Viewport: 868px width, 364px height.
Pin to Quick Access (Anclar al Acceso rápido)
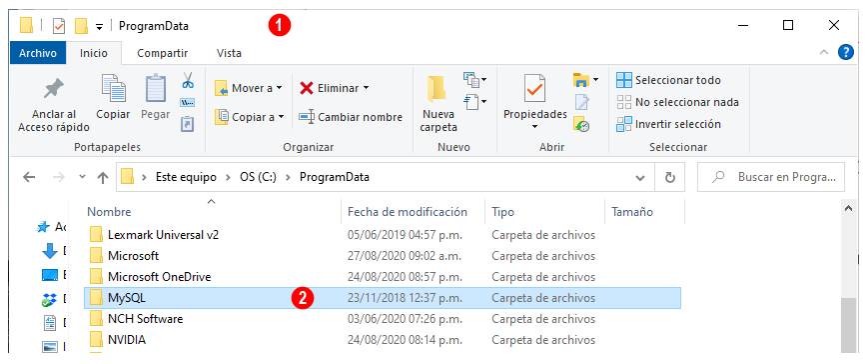point(54,105)
